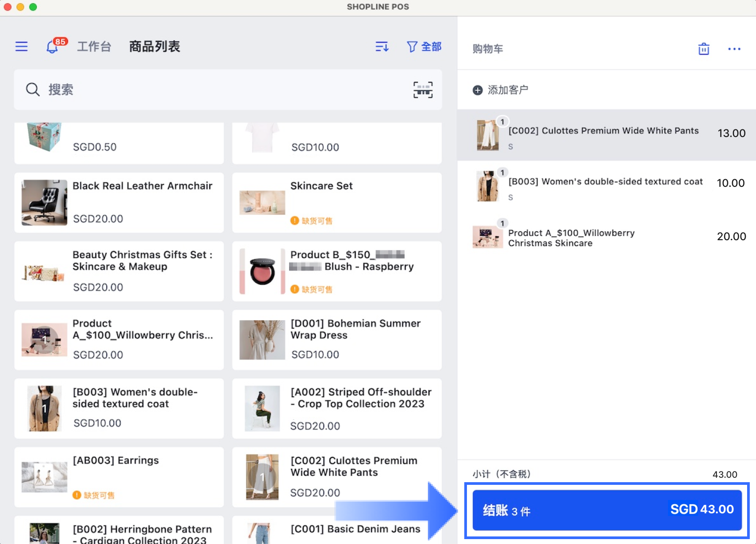Click [AB003] Earrings thumbnail
The height and width of the screenshot is (544, 756).
44,477
